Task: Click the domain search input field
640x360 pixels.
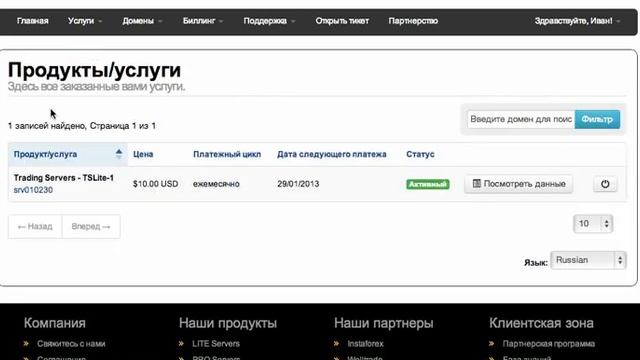Action: click(521, 119)
